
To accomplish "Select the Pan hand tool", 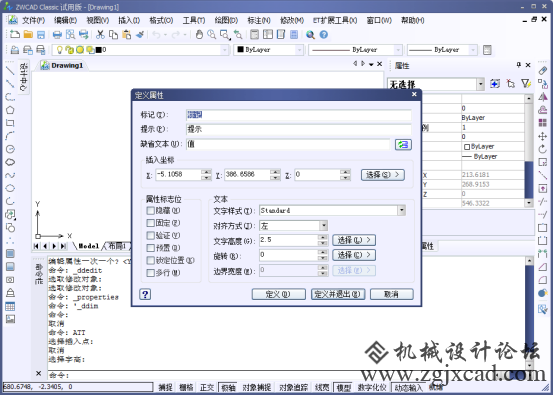I will (199, 35).
